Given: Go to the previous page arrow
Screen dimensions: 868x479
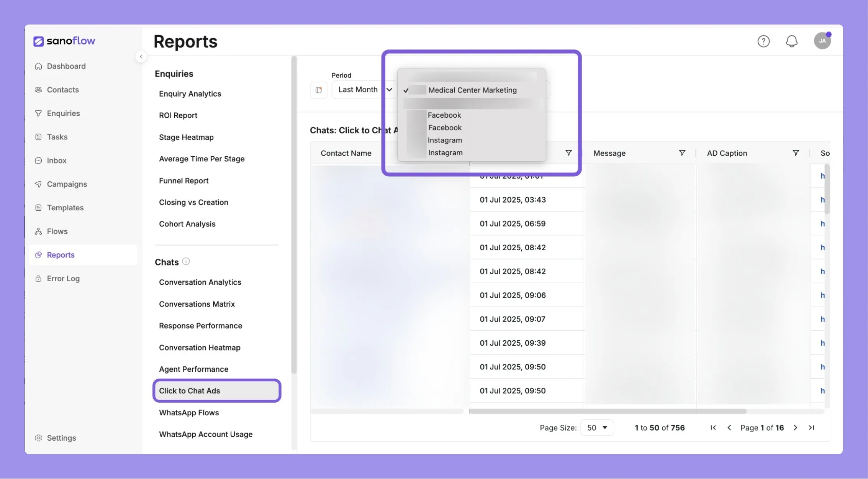Looking at the screenshot, I should click(729, 428).
